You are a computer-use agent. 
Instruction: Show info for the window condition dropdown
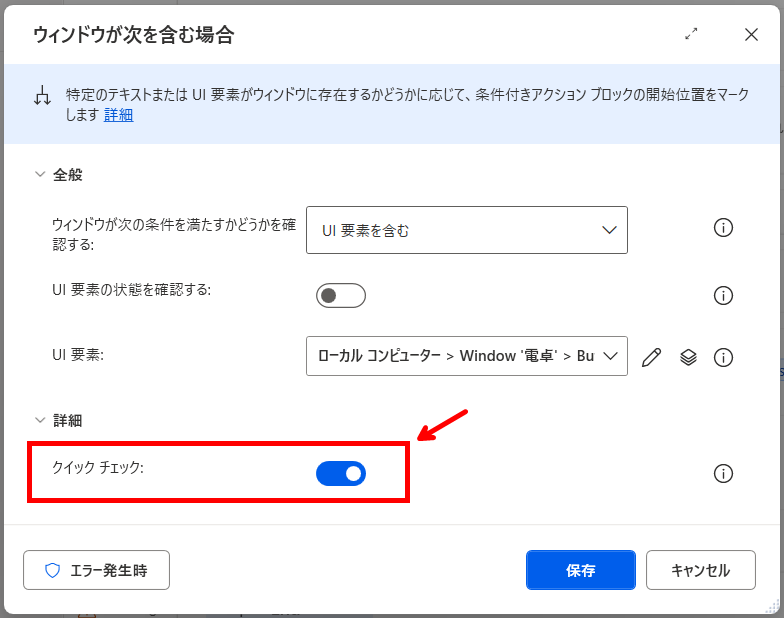[723, 228]
